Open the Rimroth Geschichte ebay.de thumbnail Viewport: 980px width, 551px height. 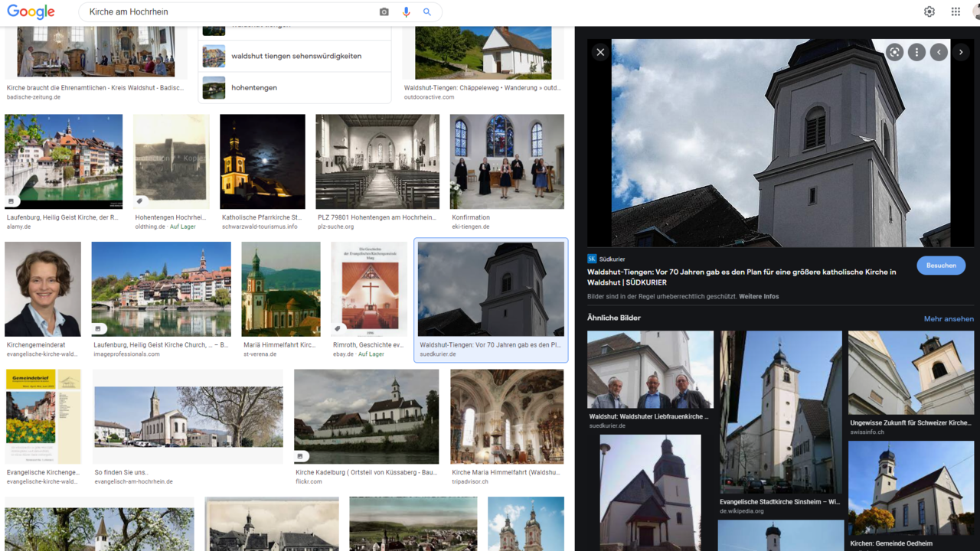(x=369, y=289)
